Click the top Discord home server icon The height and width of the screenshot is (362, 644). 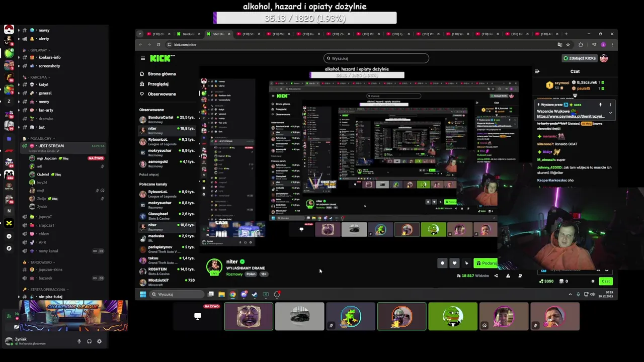pyautogui.click(x=9, y=30)
